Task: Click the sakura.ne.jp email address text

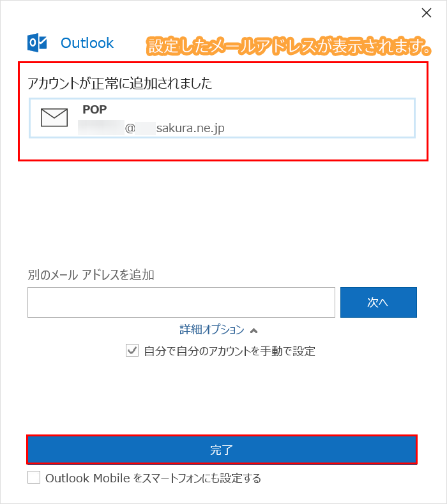Action: (151, 128)
